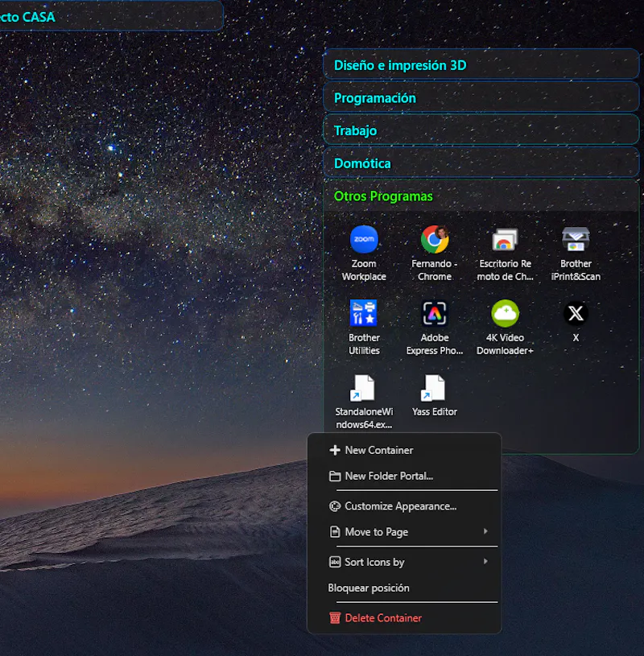644x656 pixels.
Task: Open Escritorio Remoto de Chrome icon
Action: coord(505,254)
